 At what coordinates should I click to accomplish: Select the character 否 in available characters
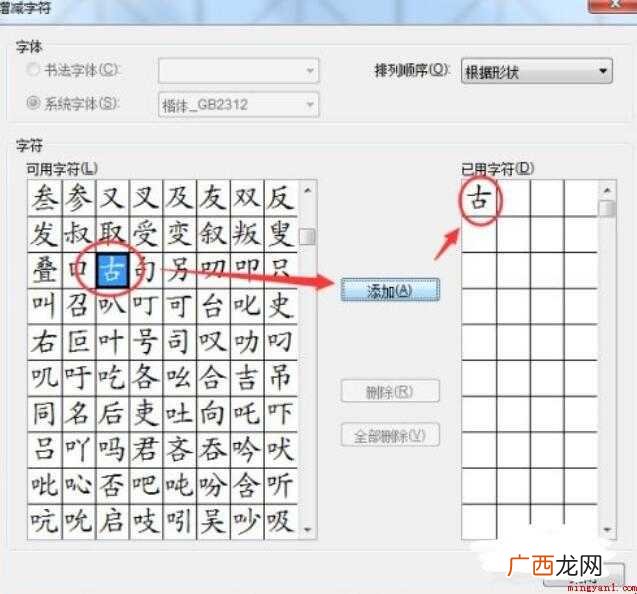pos(113,486)
